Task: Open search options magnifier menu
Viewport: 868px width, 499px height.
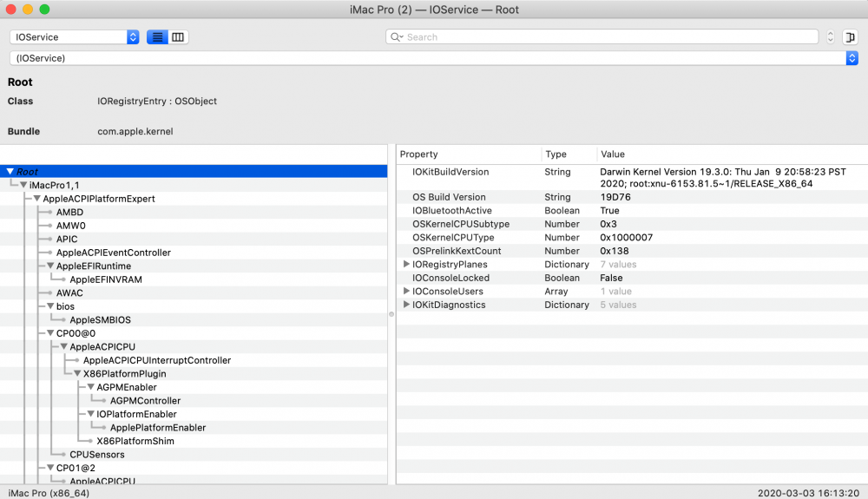Action: click(397, 37)
